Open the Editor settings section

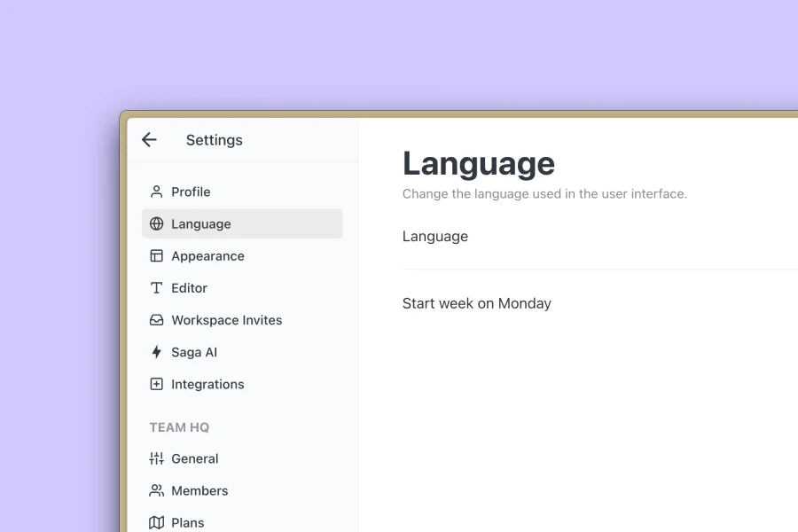(x=242, y=287)
